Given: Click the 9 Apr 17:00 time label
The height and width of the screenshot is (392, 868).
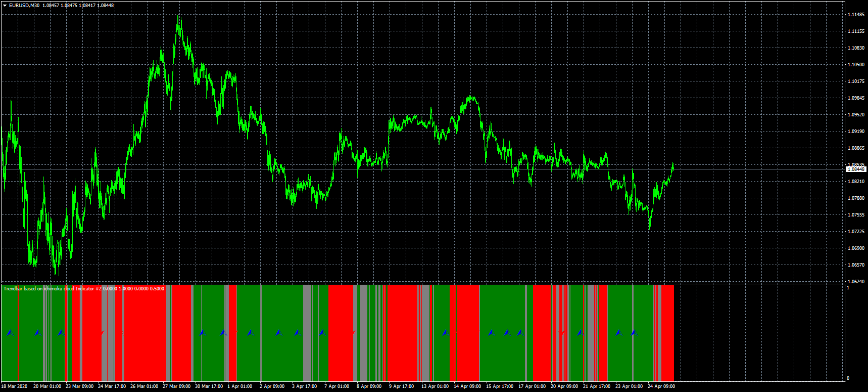Looking at the screenshot, I should coord(402,386).
